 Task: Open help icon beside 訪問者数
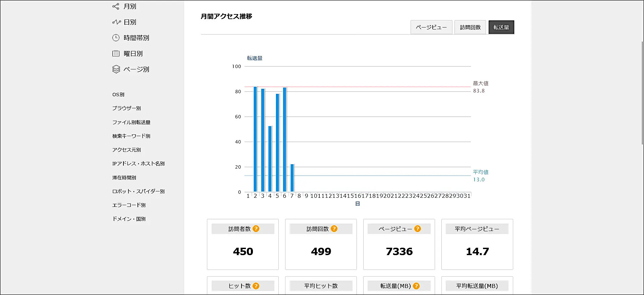256,229
